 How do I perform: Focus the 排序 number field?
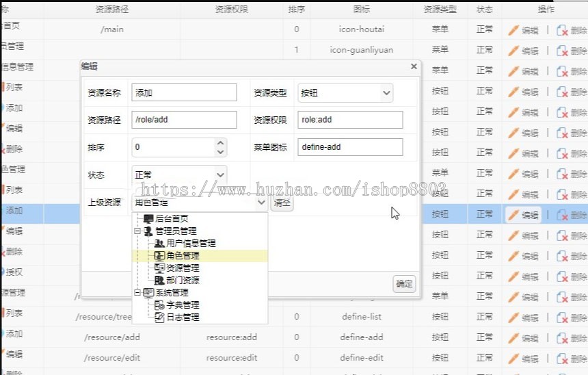174,147
